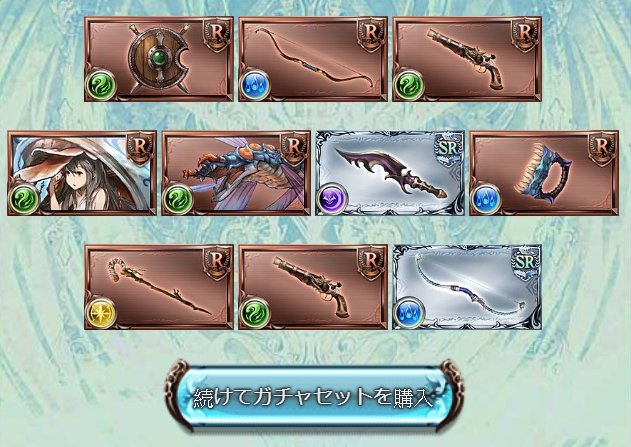
Task: Click the light element icon on staff card
Action: click(x=101, y=313)
